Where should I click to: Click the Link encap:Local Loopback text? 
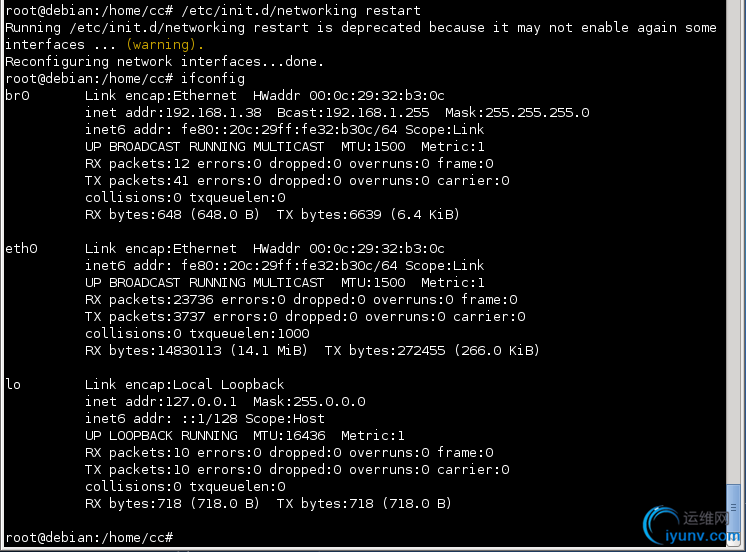184,384
